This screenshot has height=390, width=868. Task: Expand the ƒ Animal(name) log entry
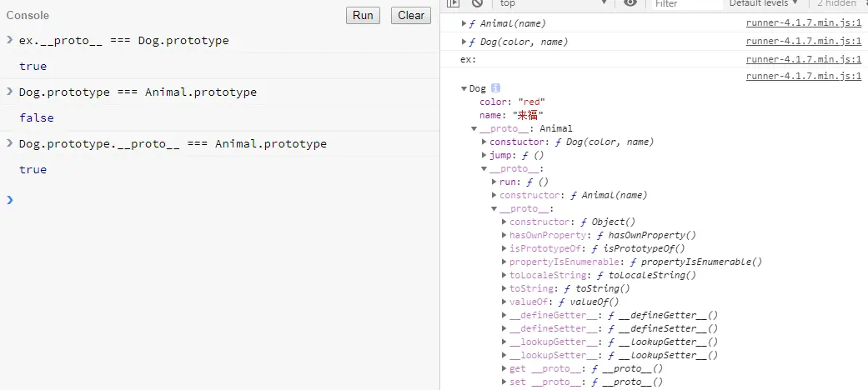click(x=464, y=24)
